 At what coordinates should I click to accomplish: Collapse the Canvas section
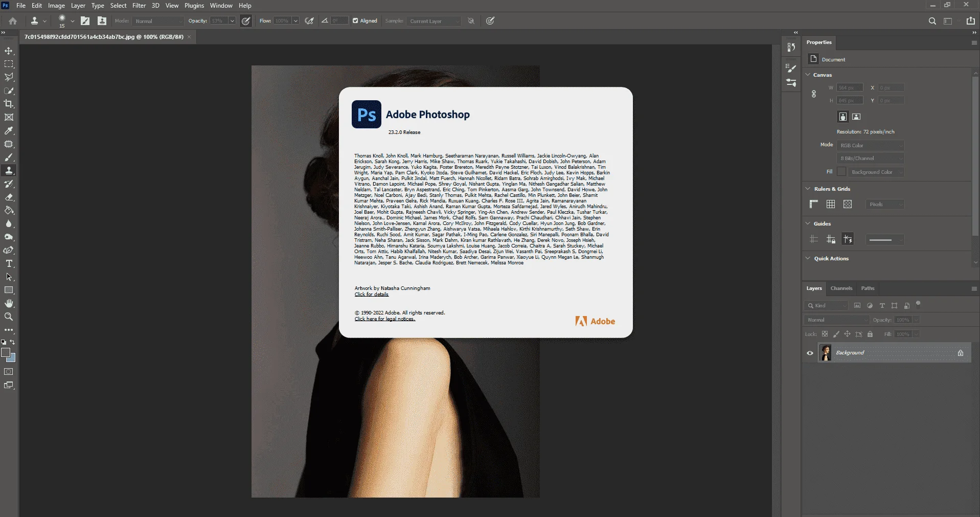[808, 75]
